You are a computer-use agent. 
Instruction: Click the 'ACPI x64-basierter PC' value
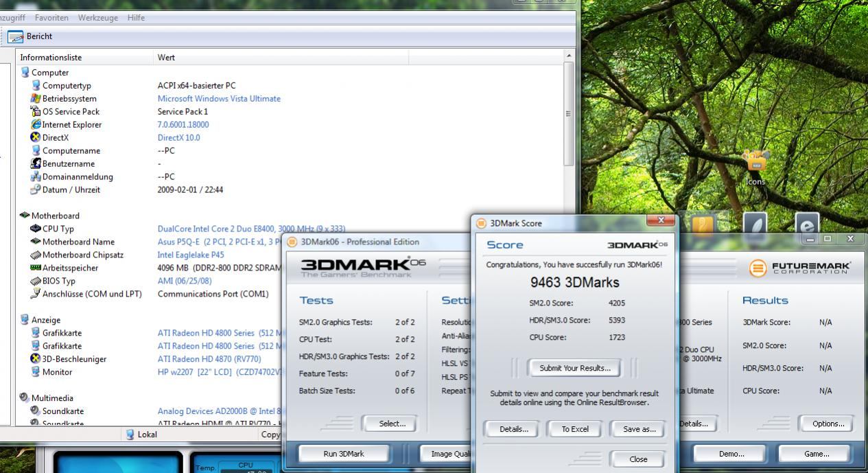point(196,85)
